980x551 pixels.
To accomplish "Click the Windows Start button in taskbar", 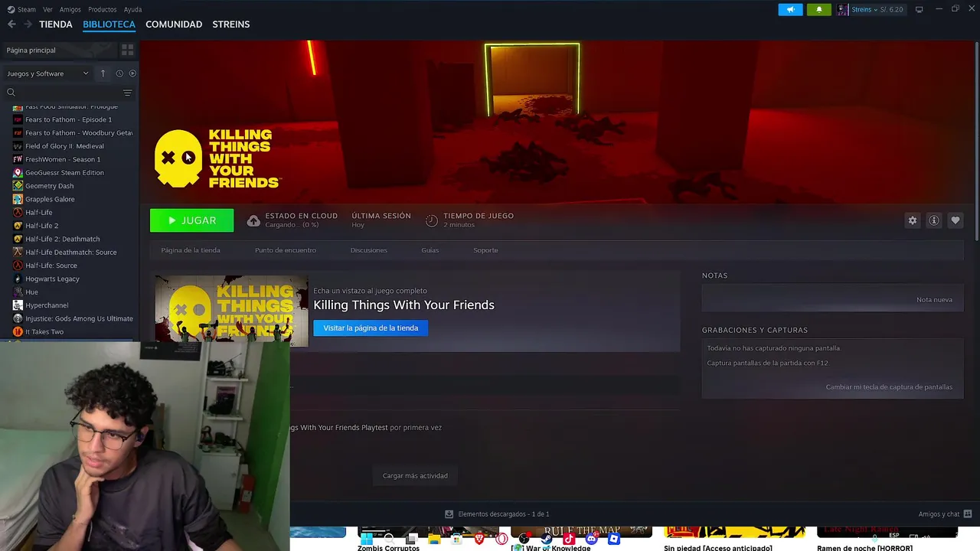I will pos(366,540).
